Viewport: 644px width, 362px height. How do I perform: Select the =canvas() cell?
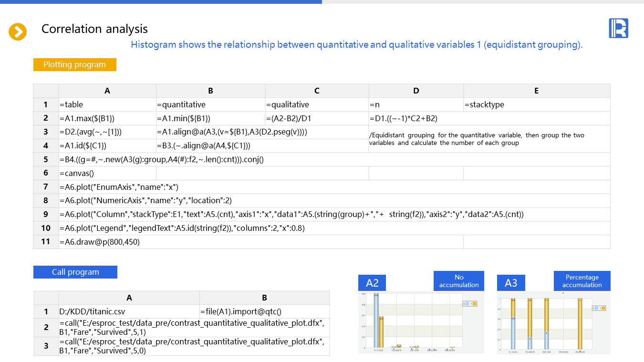pyautogui.click(x=107, y=173)
